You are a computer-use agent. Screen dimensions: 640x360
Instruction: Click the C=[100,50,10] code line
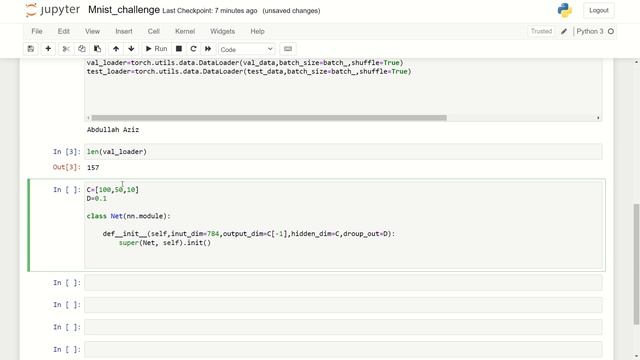tap(113, 189)
